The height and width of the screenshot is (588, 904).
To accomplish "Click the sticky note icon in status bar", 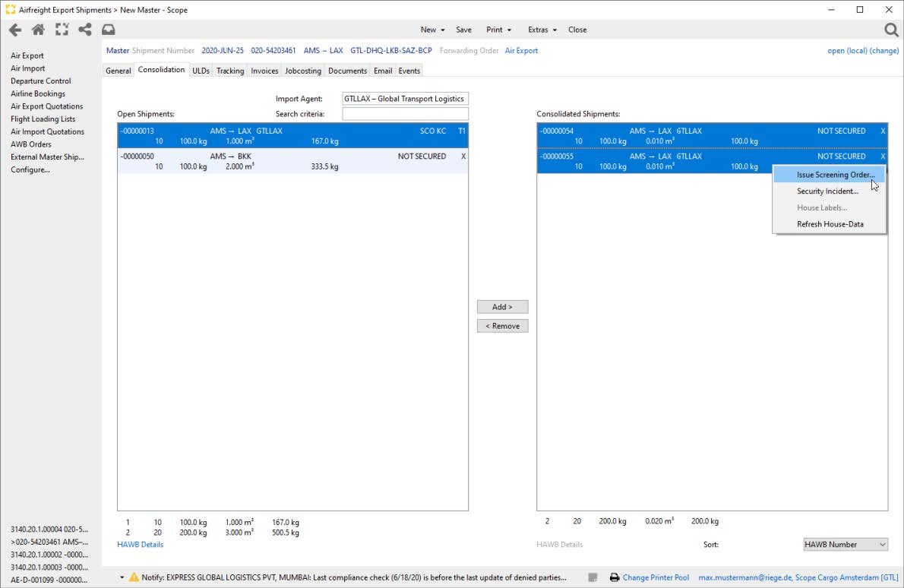I will coord(593,577).
